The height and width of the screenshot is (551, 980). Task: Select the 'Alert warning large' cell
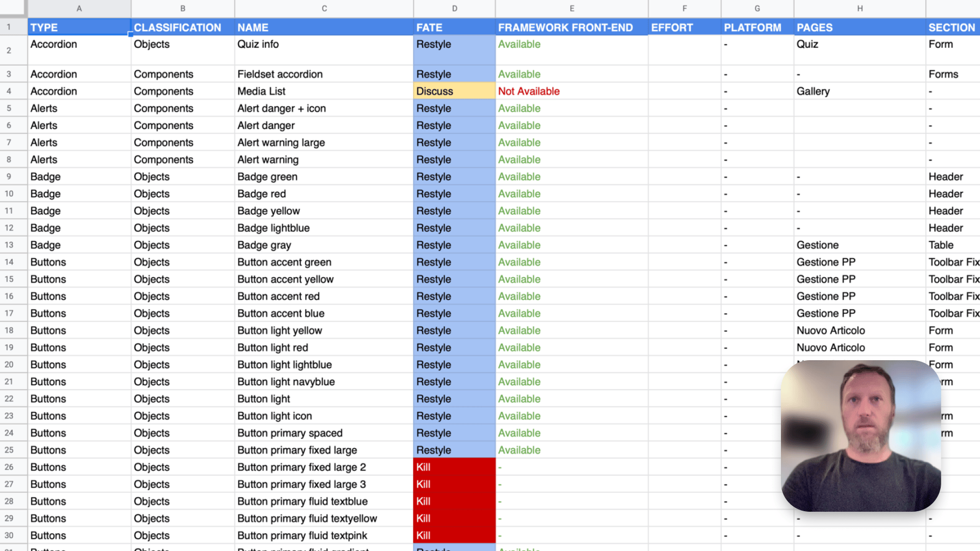(x=324, y=143)
